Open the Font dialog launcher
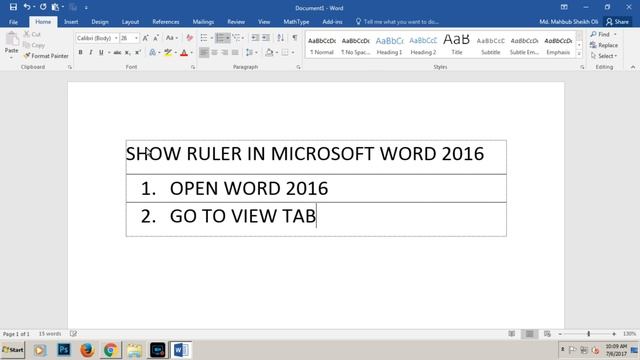Image resolution: width=640 pixels, height=360 pixels. 193,67
